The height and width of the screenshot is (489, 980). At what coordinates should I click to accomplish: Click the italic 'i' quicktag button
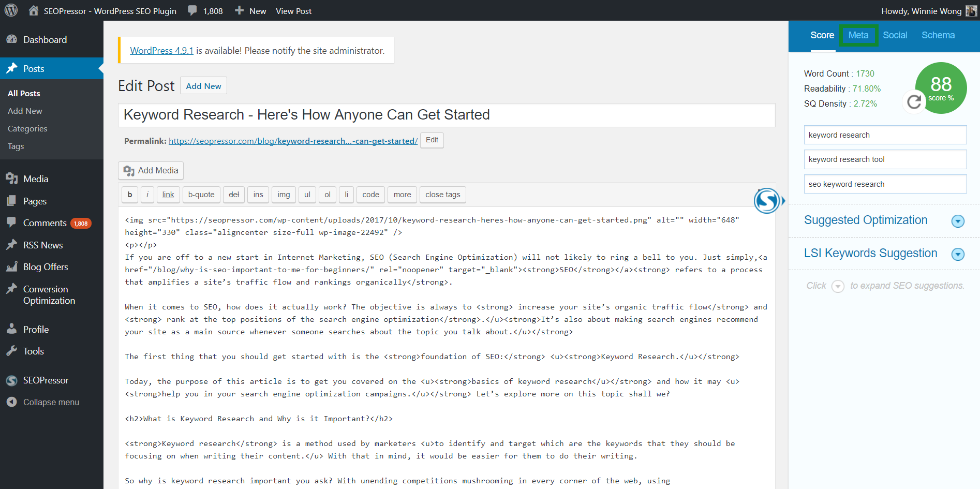[147, 195]
